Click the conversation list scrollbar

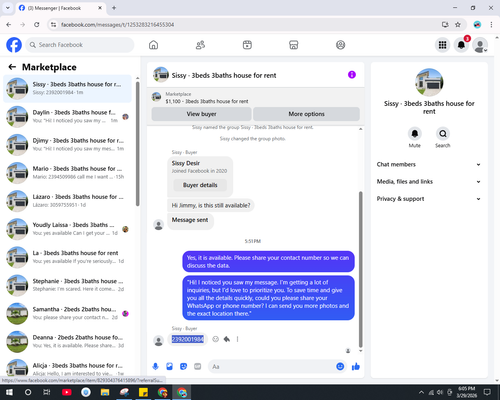click(138, 143)
